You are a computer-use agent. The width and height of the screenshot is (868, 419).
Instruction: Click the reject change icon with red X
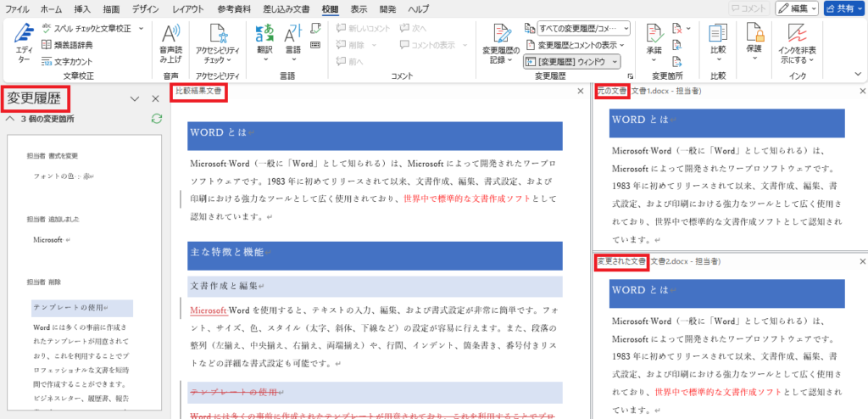[x=676, y=28]
